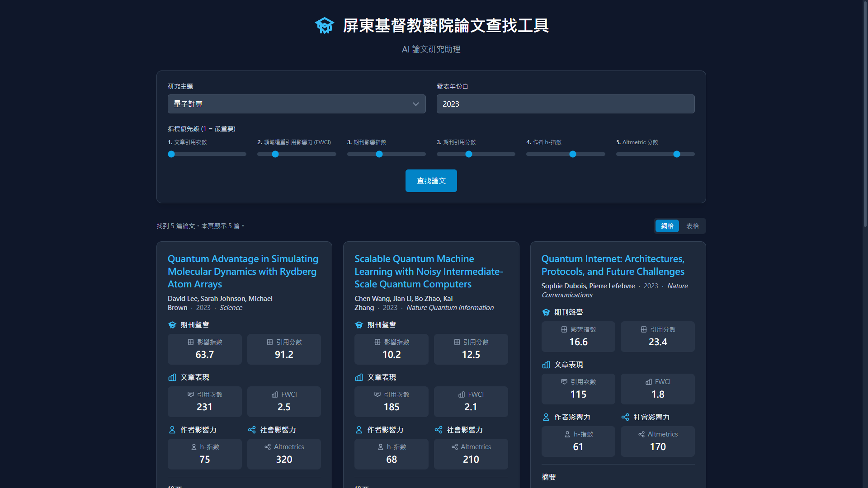The width and height of the screenshot is (868, 488).
Task: Click journal reputation icon on first card
Action: click(x=172, y=325)
